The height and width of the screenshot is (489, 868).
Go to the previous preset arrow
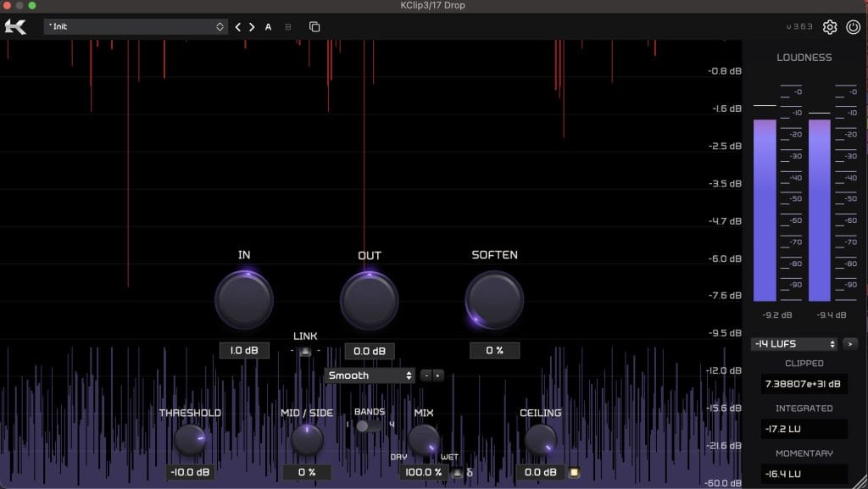238,27
